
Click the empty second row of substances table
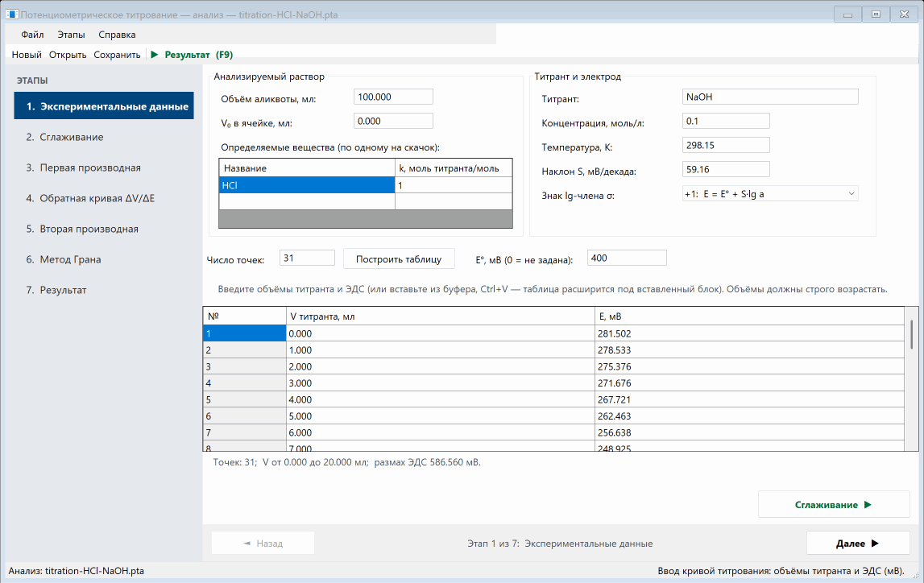click(x=366, y=201)
